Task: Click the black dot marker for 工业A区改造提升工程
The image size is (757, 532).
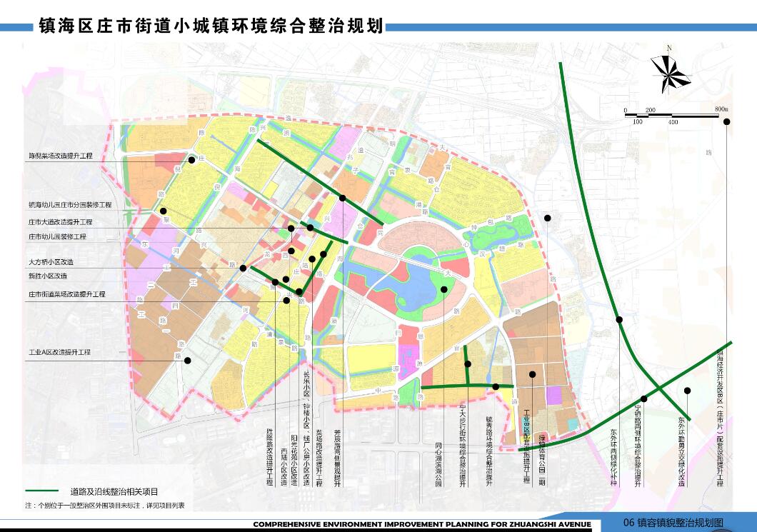Action: click(x=188, y=361)
